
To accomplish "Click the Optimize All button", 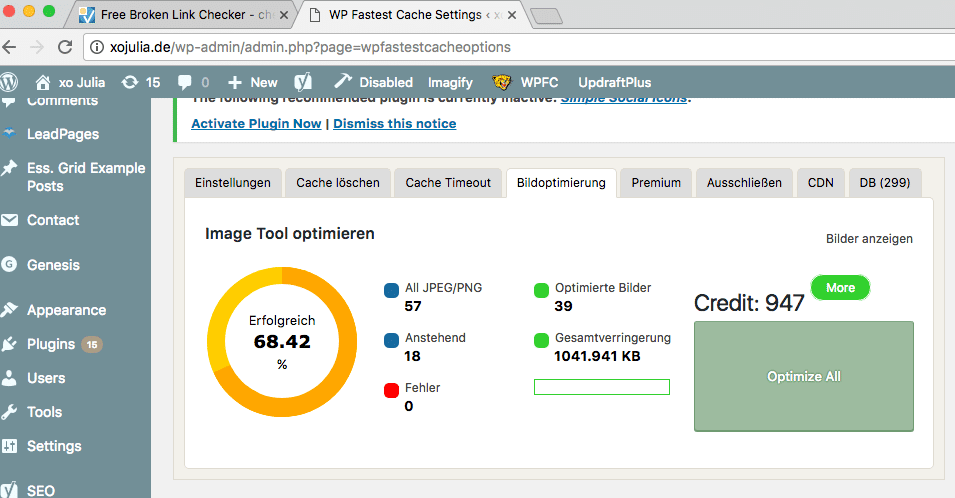I will [804, 376].
